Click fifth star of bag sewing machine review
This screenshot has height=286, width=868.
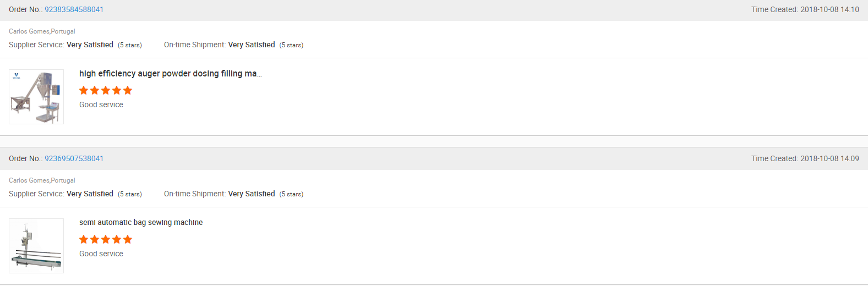click(128, 239)
